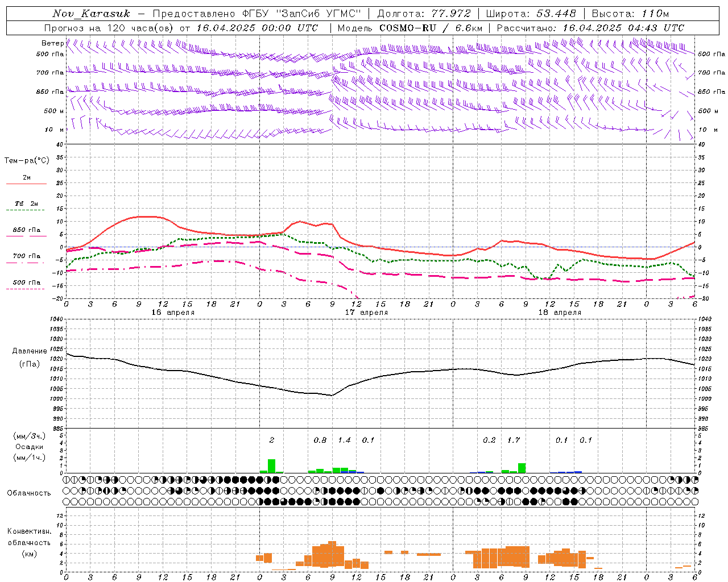Image resolution: width=728 pixels, height=582 pixels.
Task: Click the Nov_Karasuk station title
Action: [92, 14]
